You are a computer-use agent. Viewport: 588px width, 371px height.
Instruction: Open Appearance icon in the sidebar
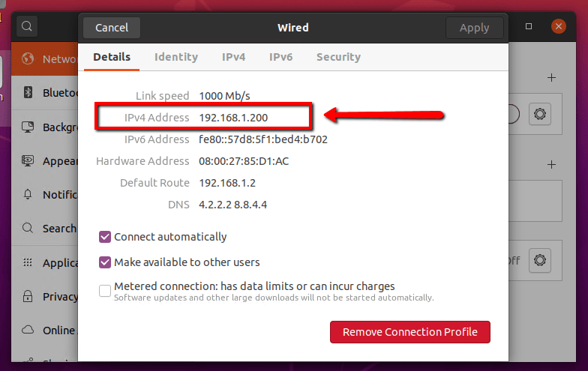click(28, 160)
